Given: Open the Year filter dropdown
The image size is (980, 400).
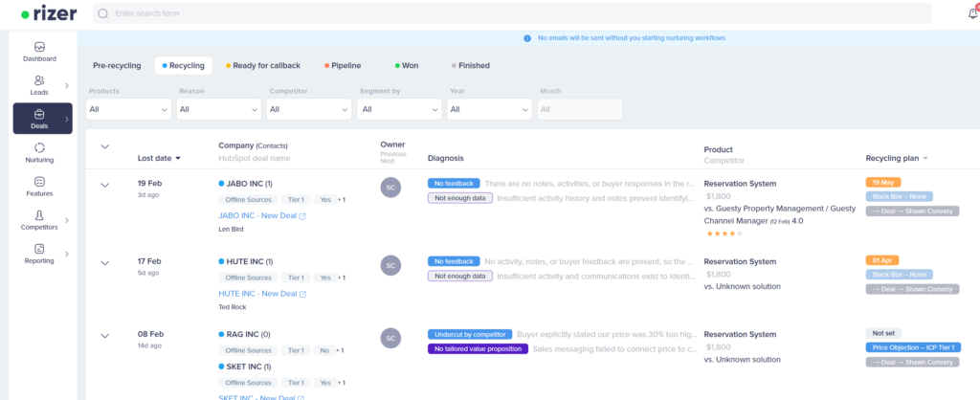Looking at the screenshot, I should click(x=489, y=109).
